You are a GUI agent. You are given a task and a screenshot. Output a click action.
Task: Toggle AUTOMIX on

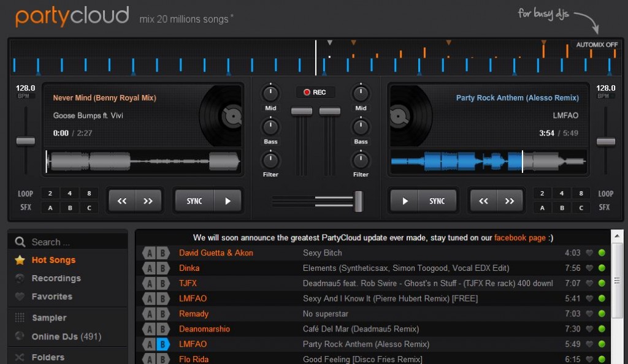(595, 45)
